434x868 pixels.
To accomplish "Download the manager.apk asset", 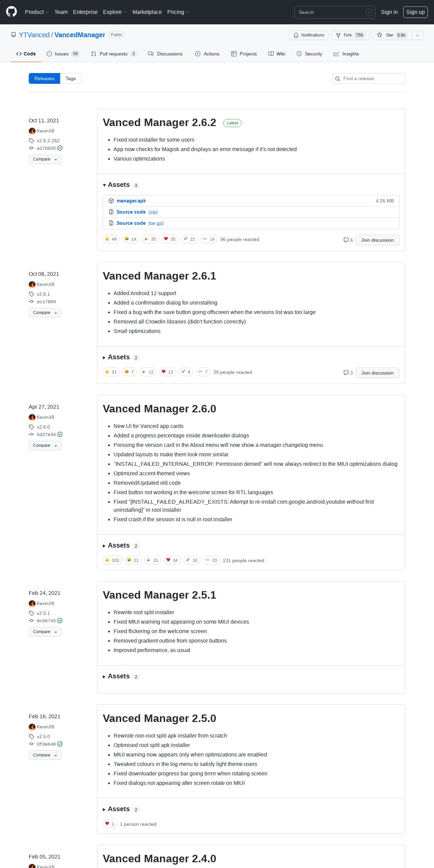I will [131, 201].
